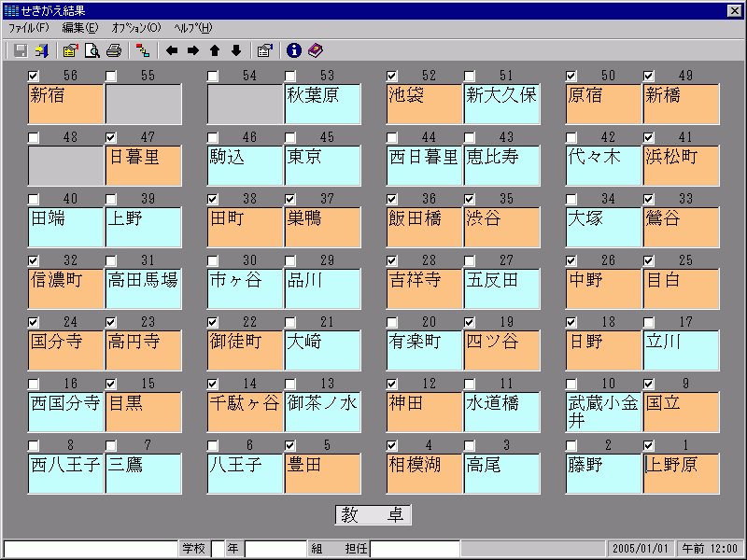This screenshot has height=560, width=747.
Task: Uncheck the checkbox for seat 38
Action: [x=213, y=199]
